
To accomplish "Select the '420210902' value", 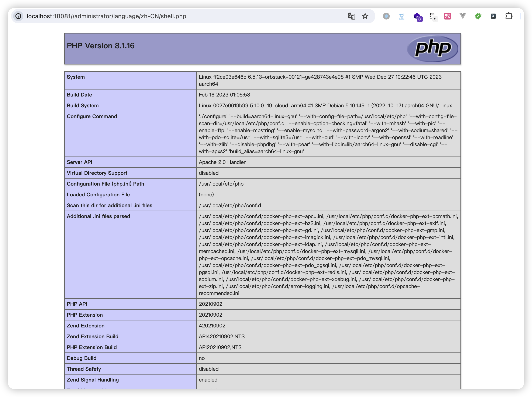I will tap(212, 326).
